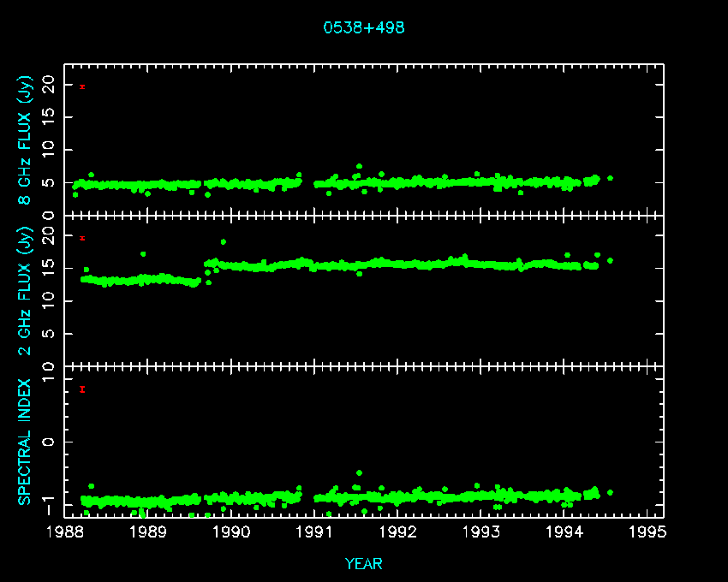
Task: Click the 1992 year tick label
Action: click(397, 532)
